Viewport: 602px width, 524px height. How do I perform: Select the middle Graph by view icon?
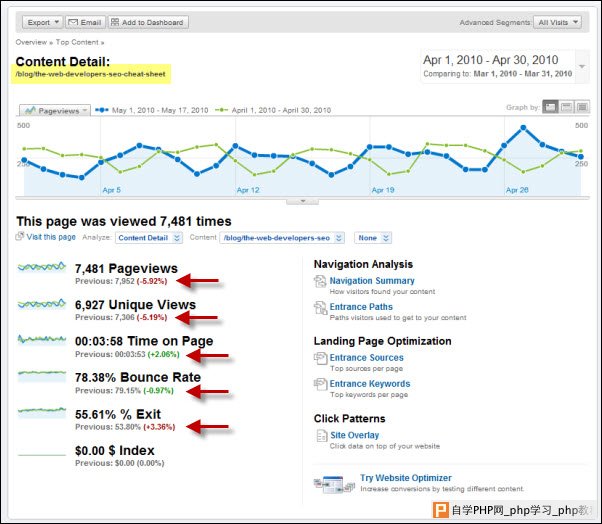(x=565, y=108)
